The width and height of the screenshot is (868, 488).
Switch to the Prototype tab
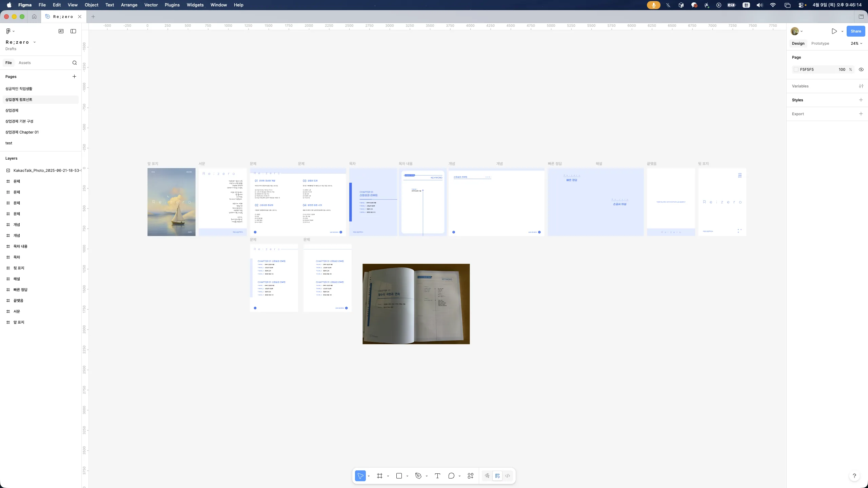(820, 43)
